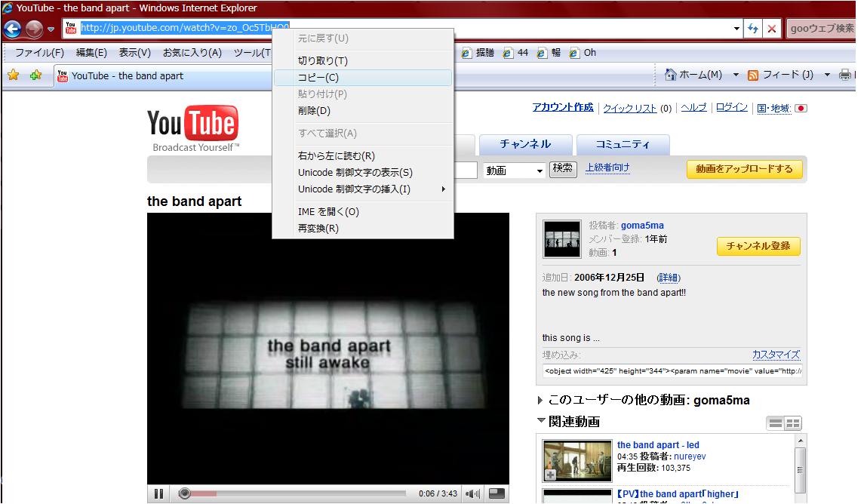The width and height of the screenshot is (867, 504).
Task: Switch related videos to list view
Action: tap(775, 423)
